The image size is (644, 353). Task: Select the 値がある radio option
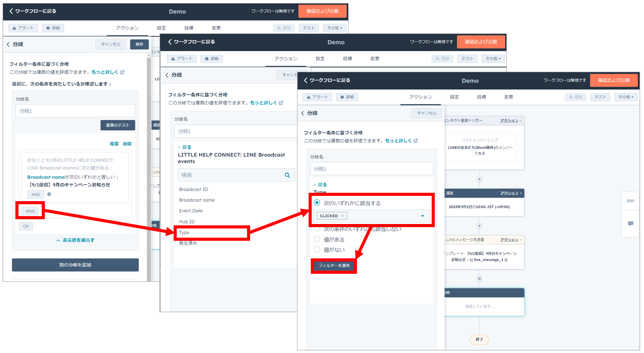[x=317, y=239]
